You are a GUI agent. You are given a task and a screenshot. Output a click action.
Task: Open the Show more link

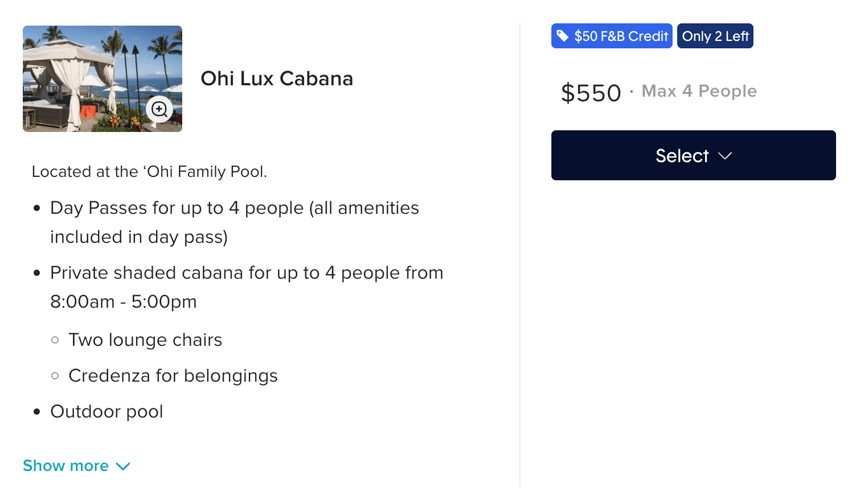76,466
